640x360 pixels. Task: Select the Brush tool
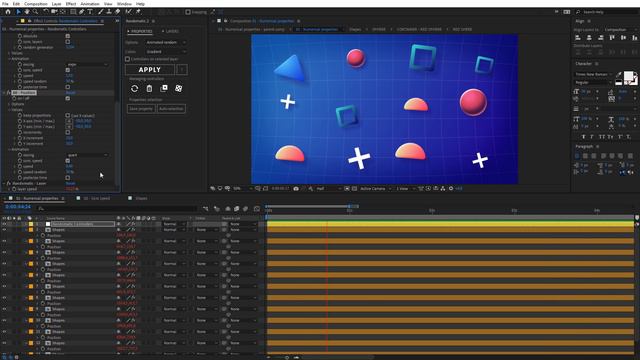[101, 12]
